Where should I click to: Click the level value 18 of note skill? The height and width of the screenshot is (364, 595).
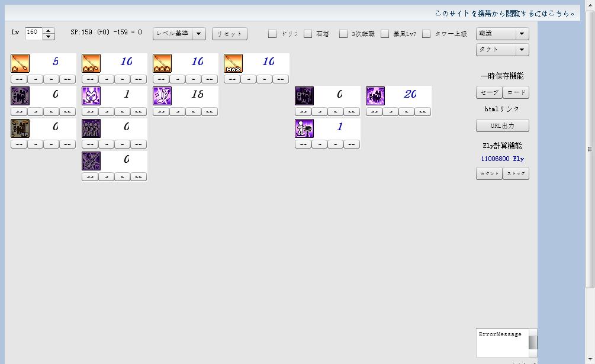(197, 94)
